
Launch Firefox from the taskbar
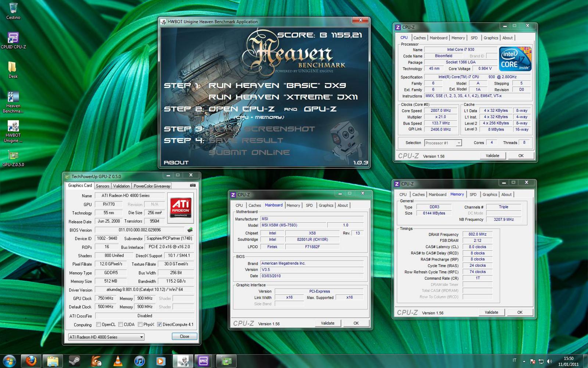(x=31, y=361)
